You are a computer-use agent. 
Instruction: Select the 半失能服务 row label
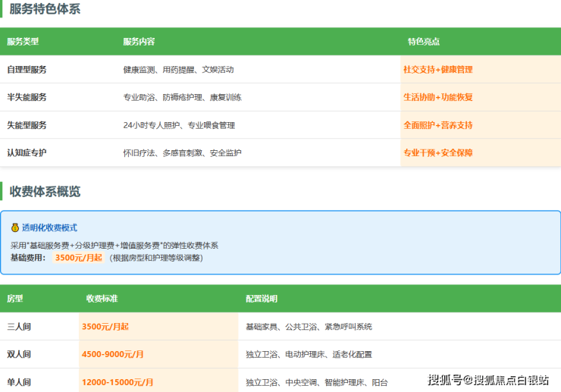[27, 97]
